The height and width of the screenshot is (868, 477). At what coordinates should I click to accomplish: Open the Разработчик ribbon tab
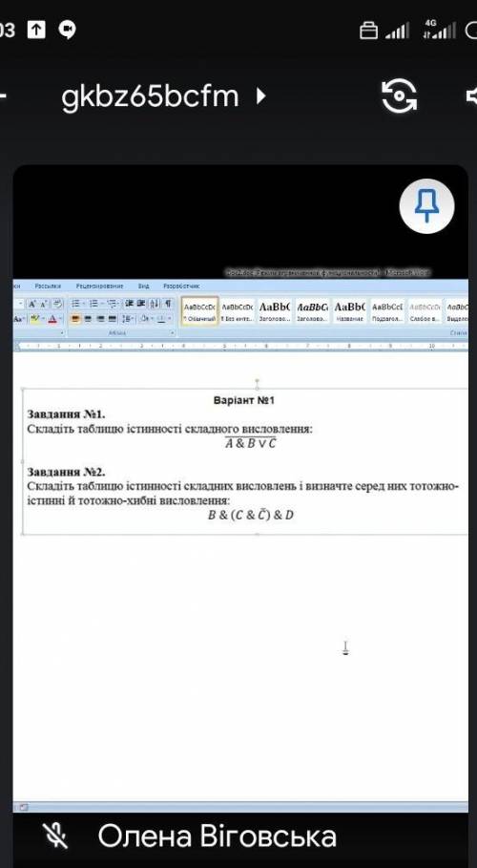181,286
